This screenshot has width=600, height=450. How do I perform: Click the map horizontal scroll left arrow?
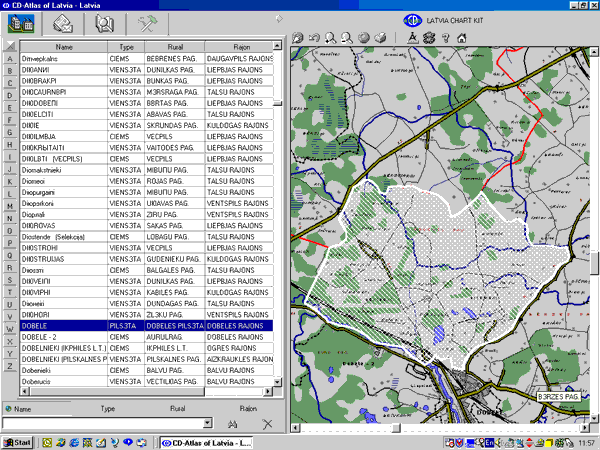295,428
